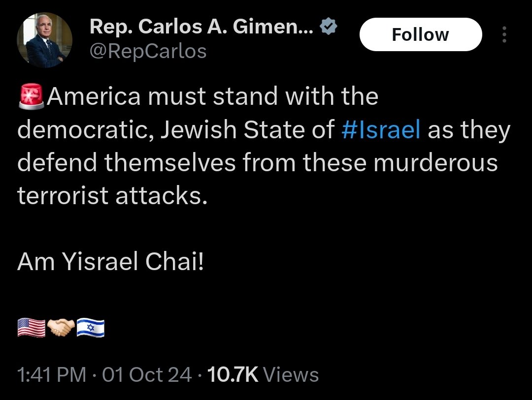Open the three-dot more options menu

pyautogui.click(x=504, y=35)
